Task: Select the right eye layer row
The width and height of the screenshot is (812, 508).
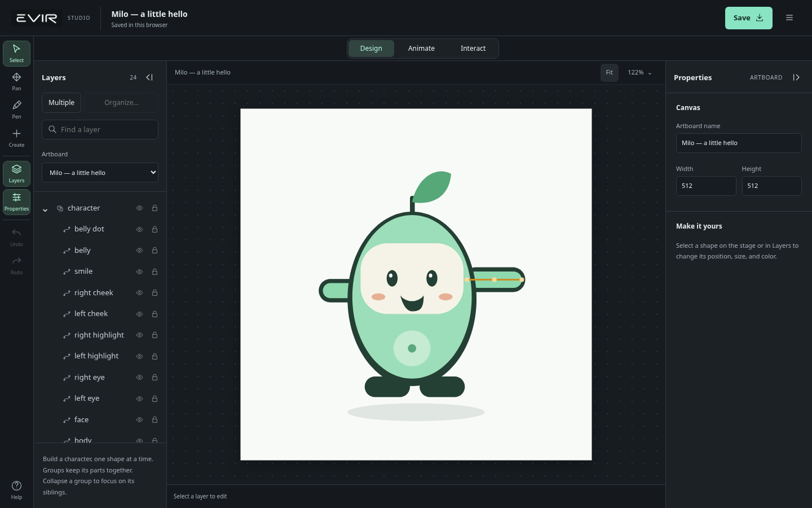Action: [100, 378]
